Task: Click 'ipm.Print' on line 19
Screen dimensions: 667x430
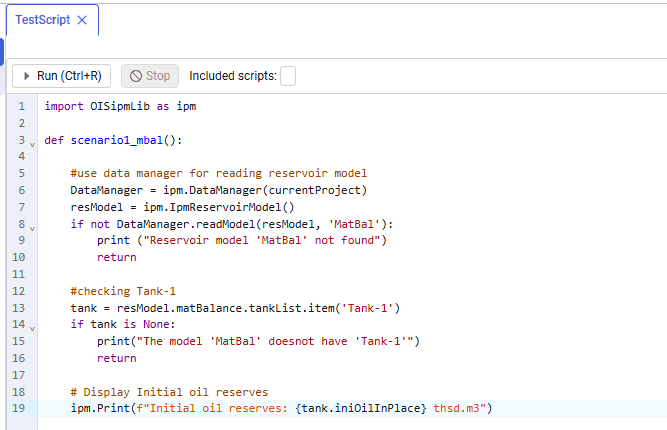Action: (100, 408)
